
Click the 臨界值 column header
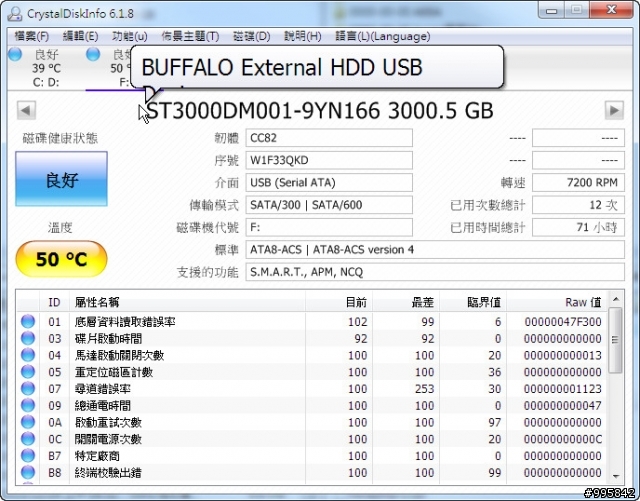pyautogui.click(x=473, y=302)
